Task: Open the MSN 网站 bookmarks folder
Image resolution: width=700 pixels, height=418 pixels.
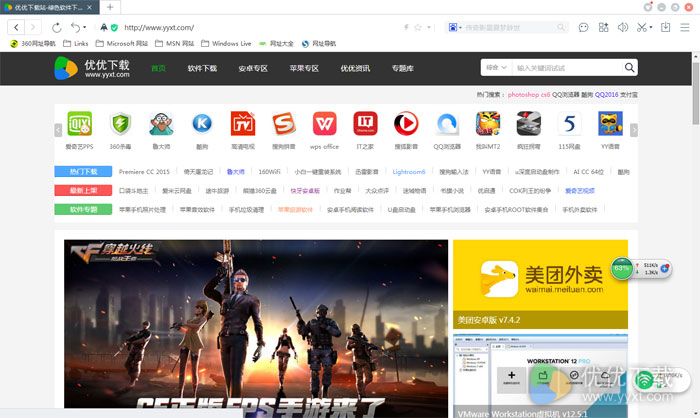Action: [x=175, y=43]
